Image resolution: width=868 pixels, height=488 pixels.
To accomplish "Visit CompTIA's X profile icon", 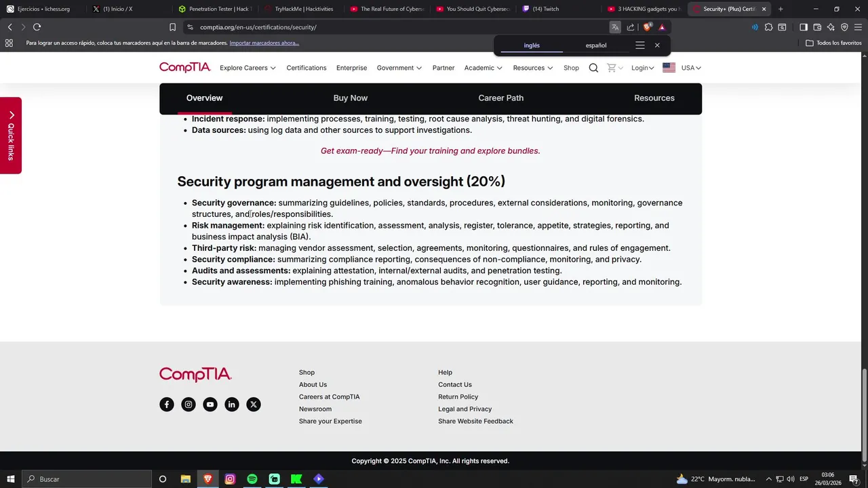I will [254, 405].
